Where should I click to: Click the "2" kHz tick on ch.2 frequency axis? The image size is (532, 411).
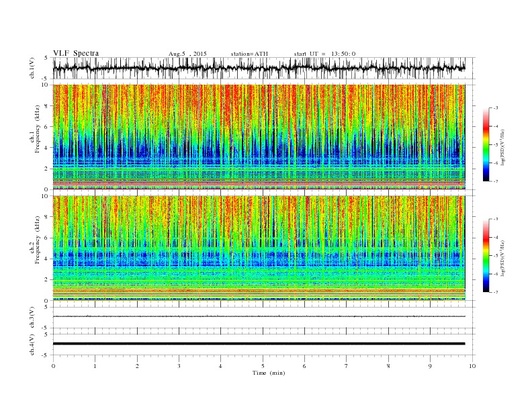47,280
